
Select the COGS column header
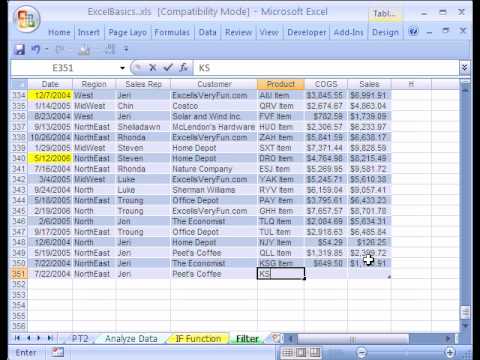tap(326, 84)
